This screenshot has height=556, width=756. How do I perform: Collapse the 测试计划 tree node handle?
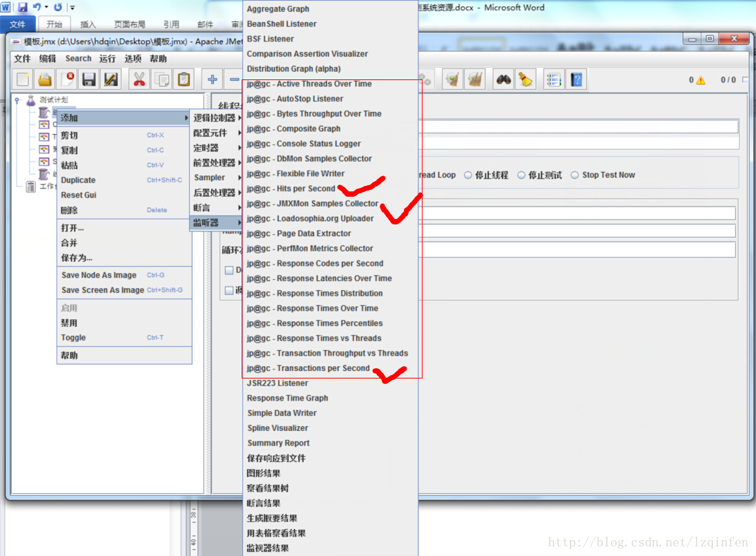pos(17,100)
